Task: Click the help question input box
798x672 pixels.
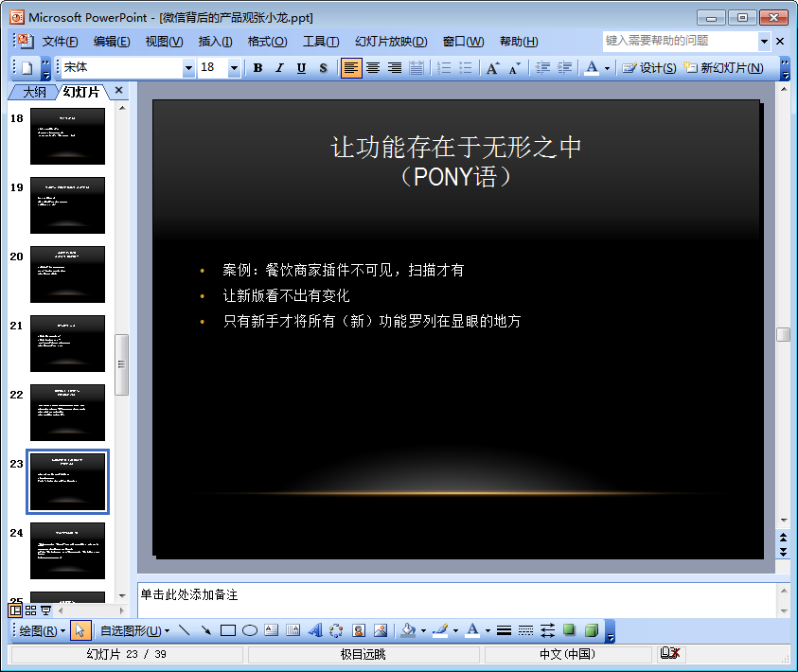Action: tap(681, 42)
